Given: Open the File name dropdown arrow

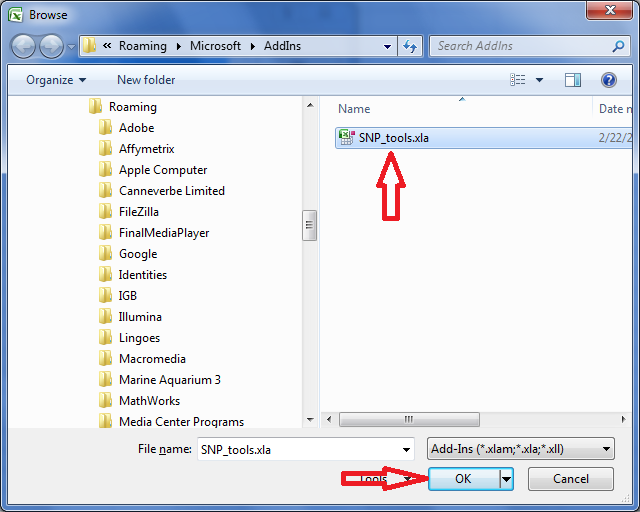Looking at the screenshot, I should pyautogui.click(x=406, y=450).
